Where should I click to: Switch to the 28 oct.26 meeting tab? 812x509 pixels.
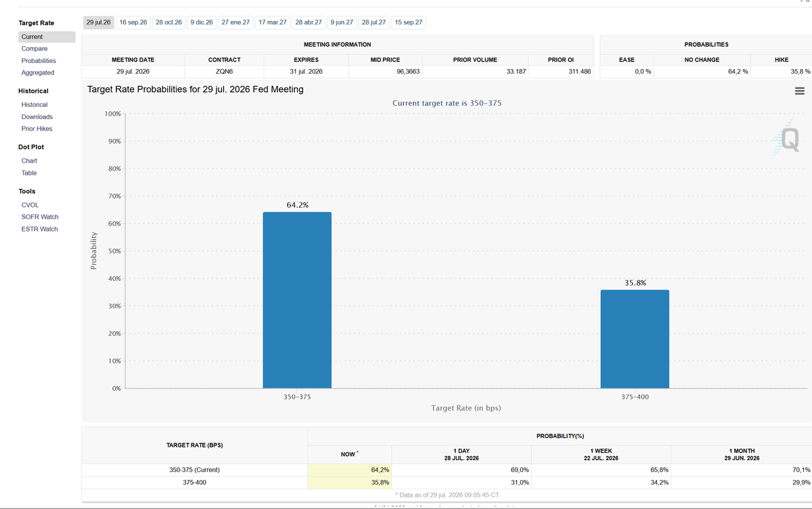(x=168, y=22)
